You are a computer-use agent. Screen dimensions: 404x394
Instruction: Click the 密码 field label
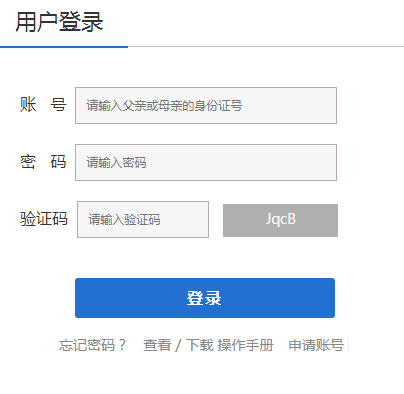click(x=43, y=162)
